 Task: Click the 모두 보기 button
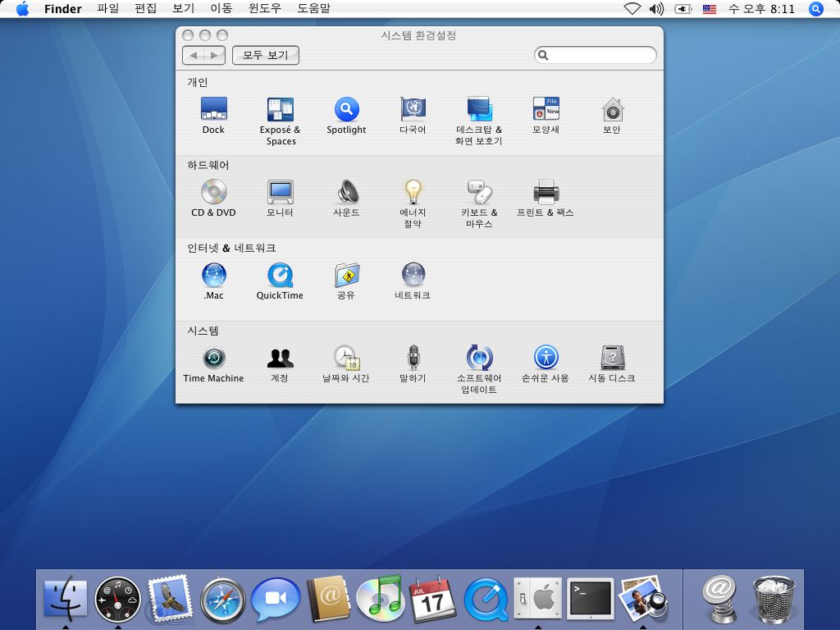(x=266, y=55)
